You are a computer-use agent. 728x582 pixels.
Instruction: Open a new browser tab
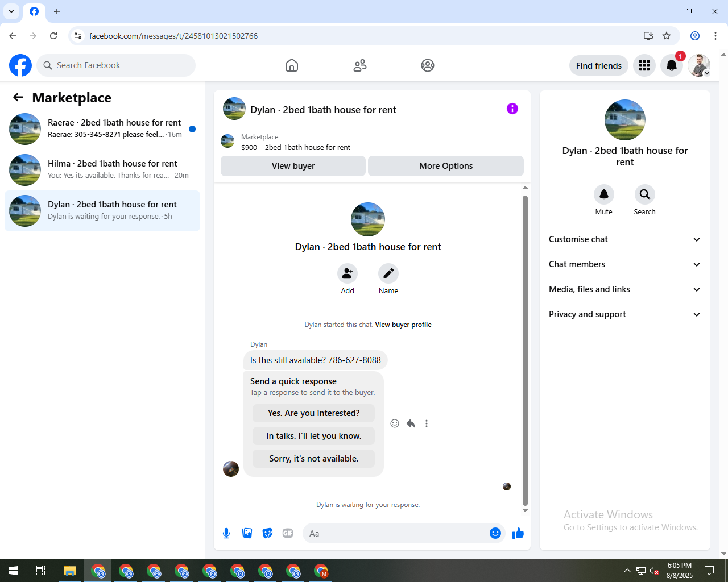click(57, 11)
